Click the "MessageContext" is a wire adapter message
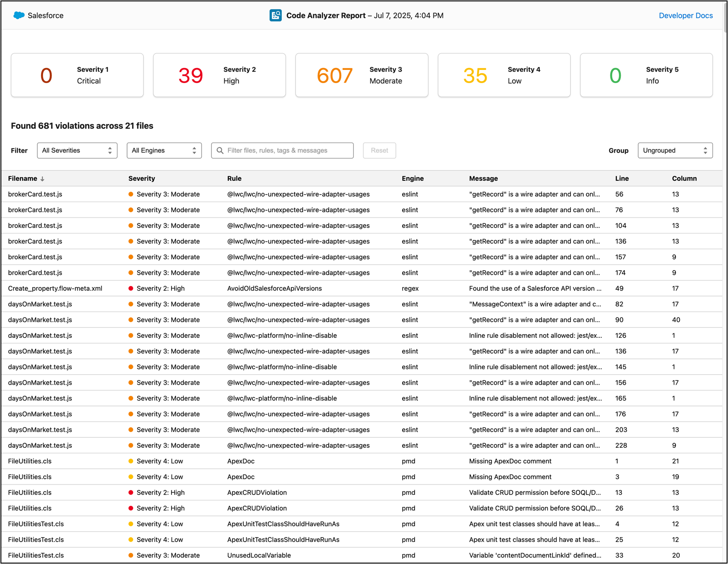Screen dimensions: 728x564 [535, 304]
